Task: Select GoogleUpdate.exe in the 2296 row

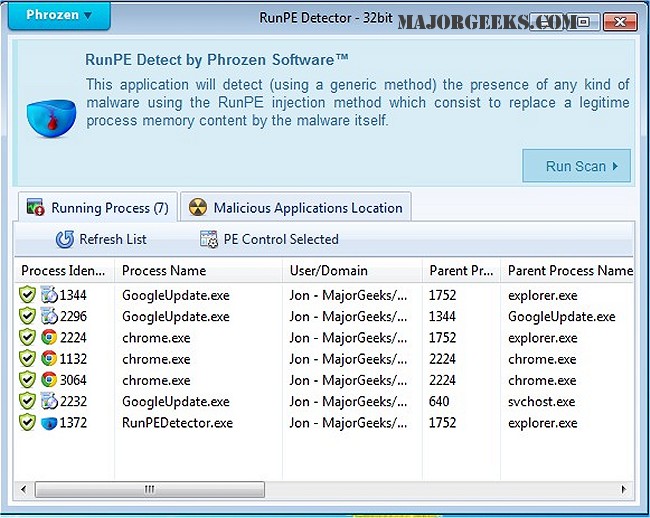Action: coord(176,316)
